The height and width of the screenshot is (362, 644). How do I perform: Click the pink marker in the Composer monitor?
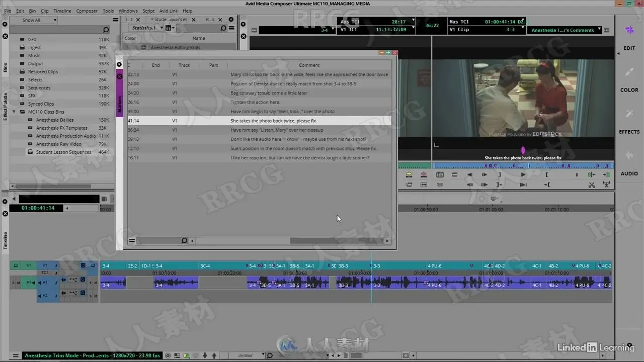(x=523, y=150)
